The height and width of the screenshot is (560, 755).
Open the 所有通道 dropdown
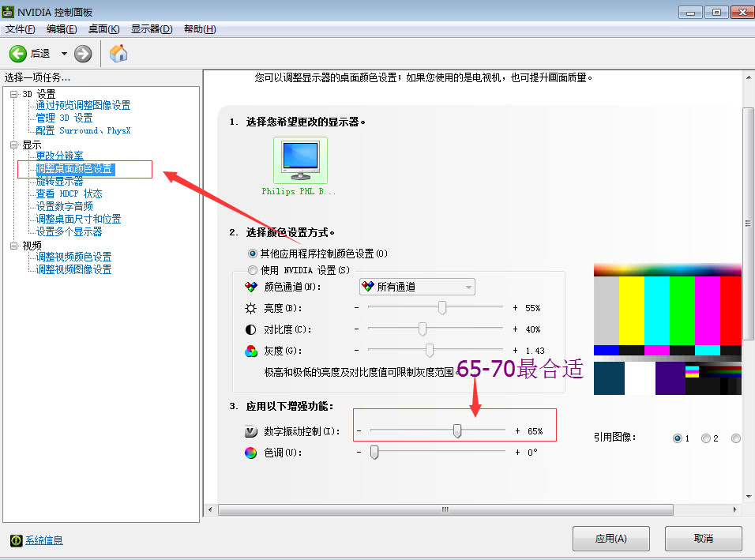point(416,287)
